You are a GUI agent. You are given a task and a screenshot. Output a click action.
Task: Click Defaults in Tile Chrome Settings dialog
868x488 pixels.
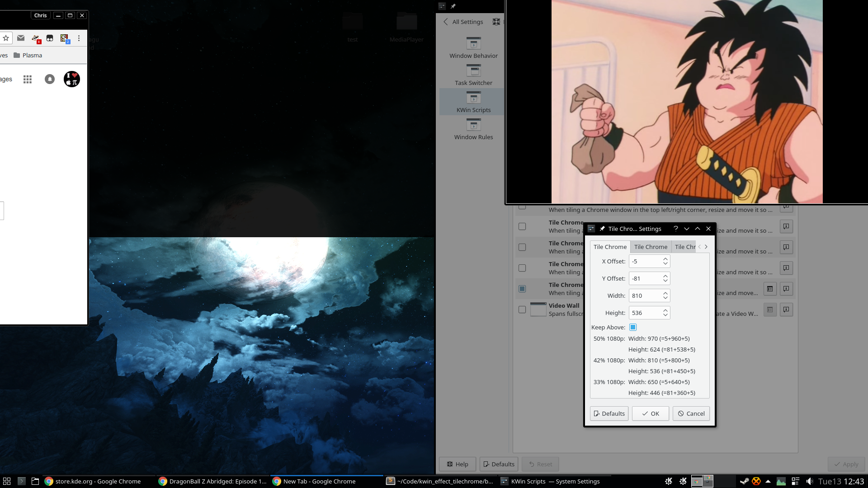(609, 413)
